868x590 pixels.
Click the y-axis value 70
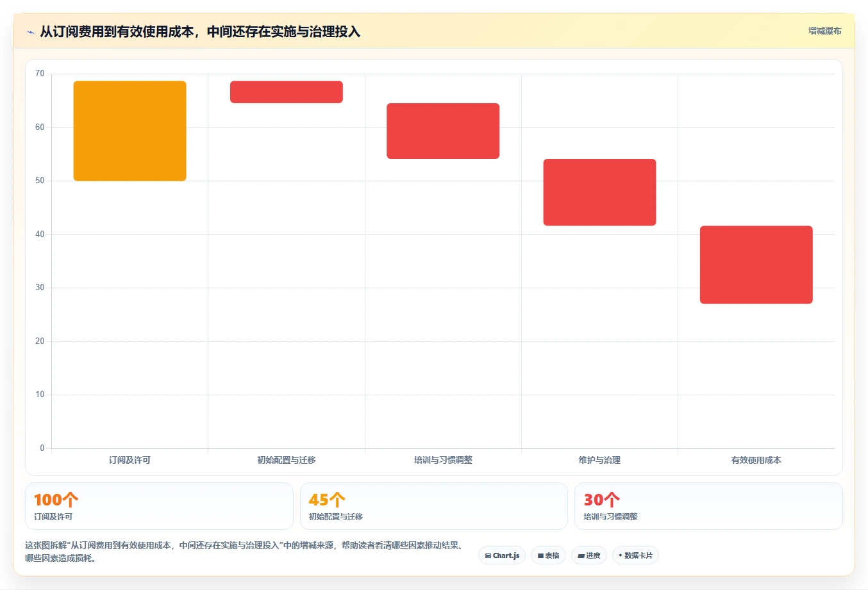click(x=40, y=74)
